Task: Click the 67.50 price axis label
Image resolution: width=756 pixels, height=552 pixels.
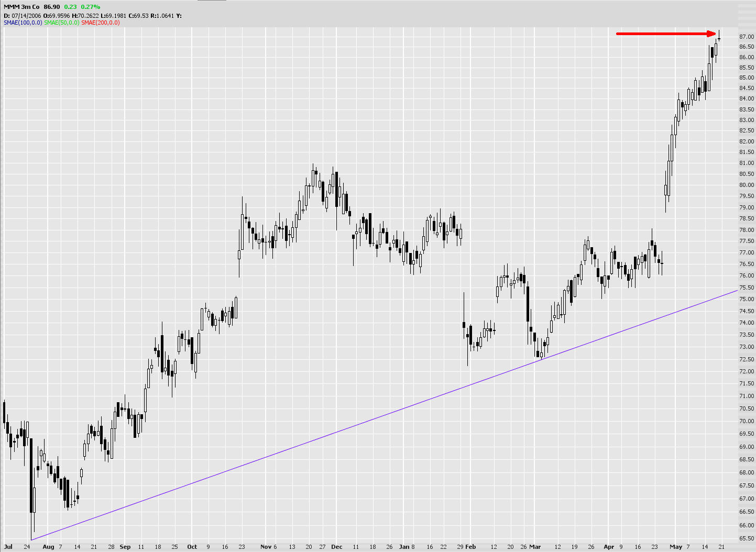Action: click(747, 485)
